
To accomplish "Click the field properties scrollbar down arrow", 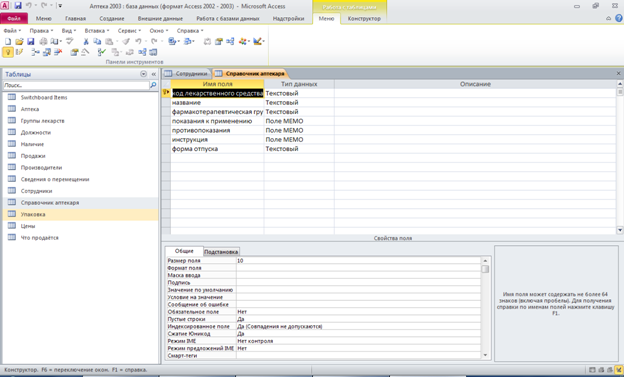I will pyautogui.click(x=485, y=355).
